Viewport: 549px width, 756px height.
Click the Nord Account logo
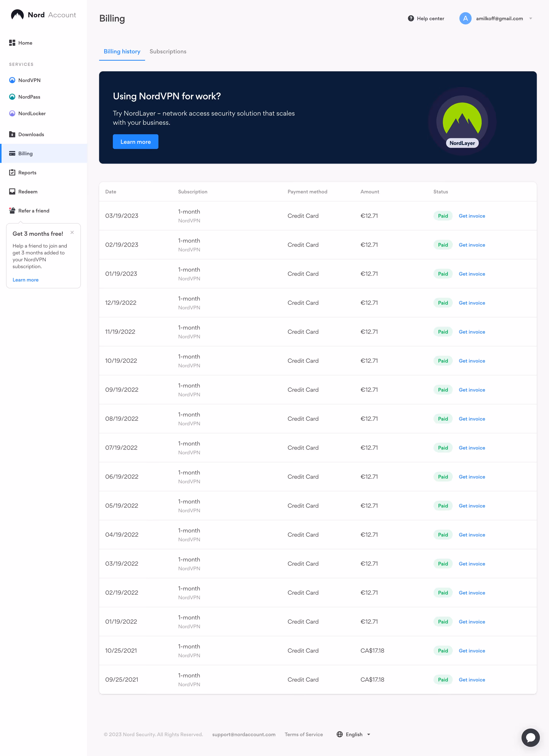point(43,14)
